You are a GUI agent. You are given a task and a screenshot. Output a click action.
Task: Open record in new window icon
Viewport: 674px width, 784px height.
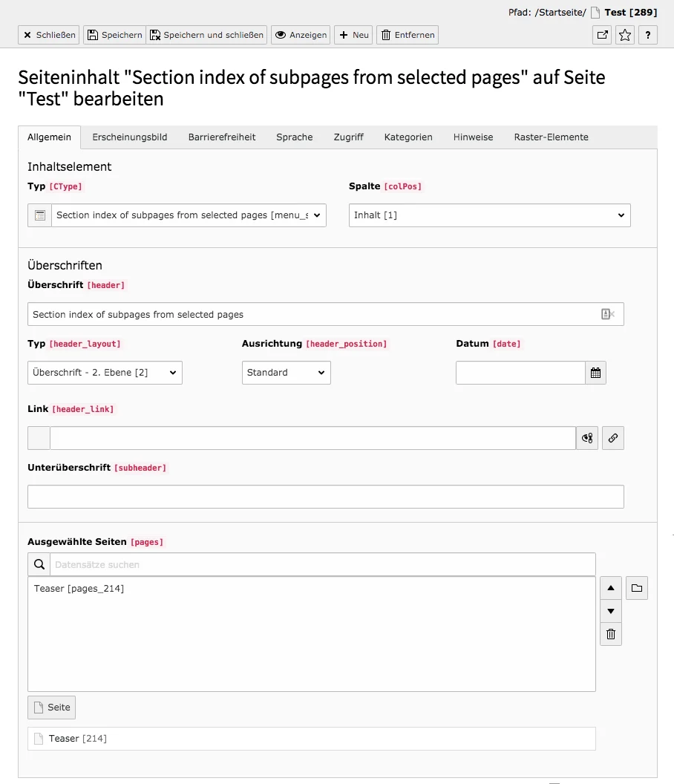[601, 34]
